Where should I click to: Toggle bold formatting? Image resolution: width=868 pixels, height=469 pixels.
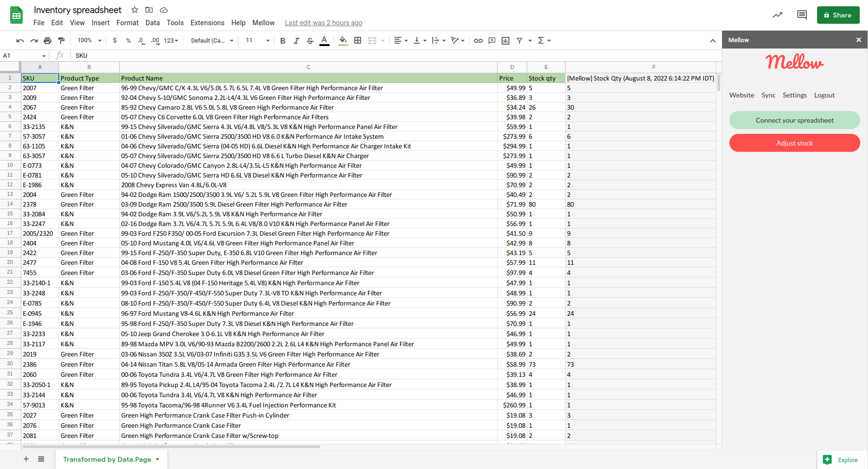click(x=283, y=41)
